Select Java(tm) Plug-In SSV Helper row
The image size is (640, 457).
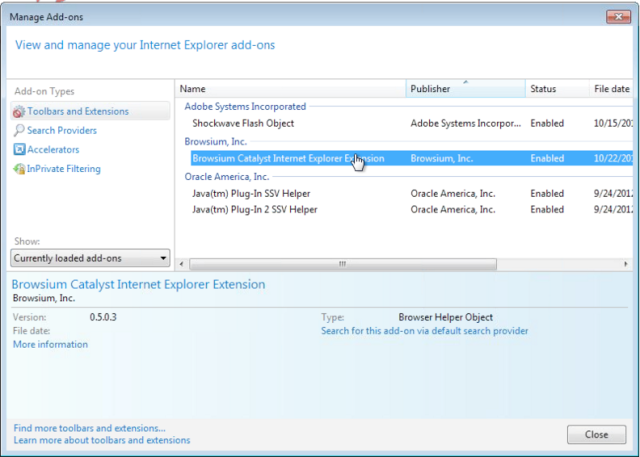coord(411,193)
